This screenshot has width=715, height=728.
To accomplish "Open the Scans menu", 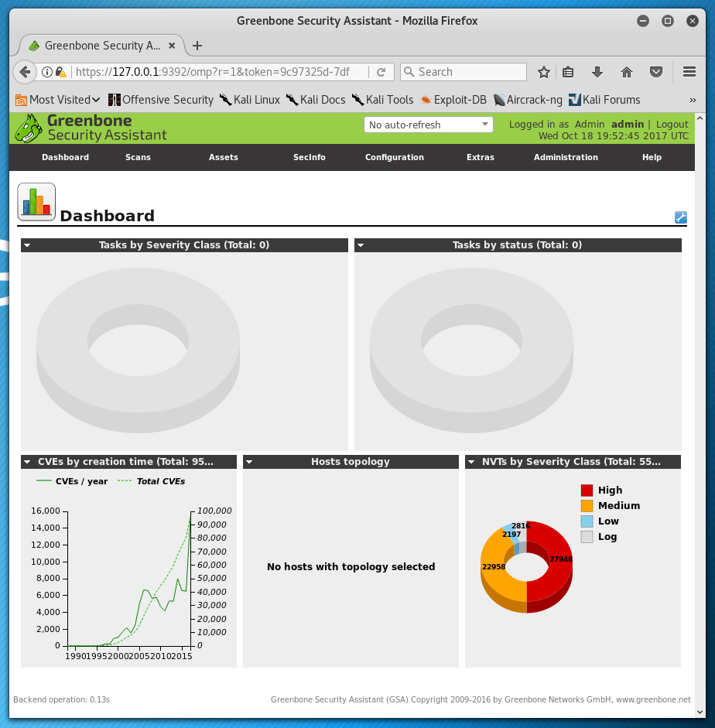I will (138, 157).
